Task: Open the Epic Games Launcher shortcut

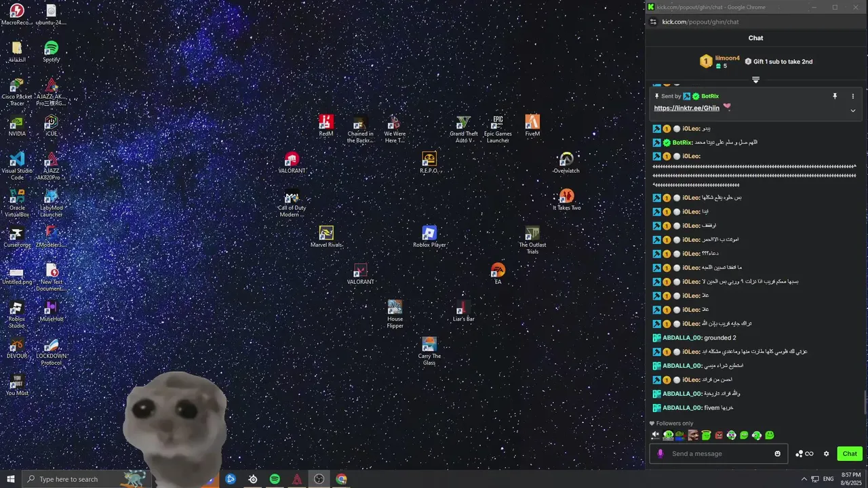Action: pos(498,129)
